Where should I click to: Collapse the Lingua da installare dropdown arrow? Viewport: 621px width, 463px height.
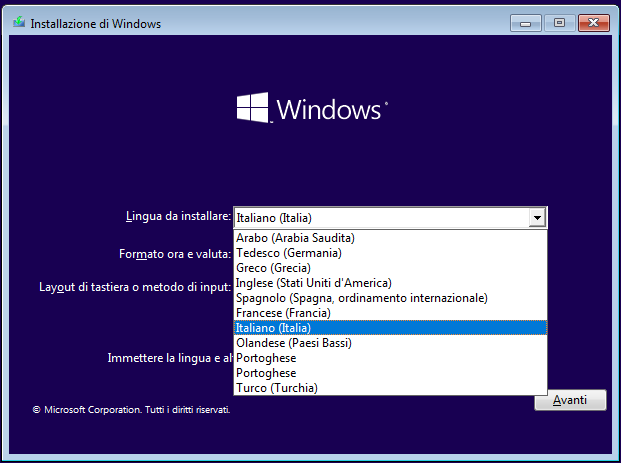[x=537, y=218]
